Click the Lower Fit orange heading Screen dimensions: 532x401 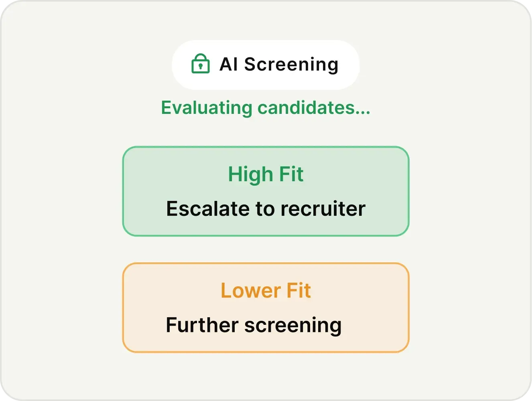(x=266, y=291)
